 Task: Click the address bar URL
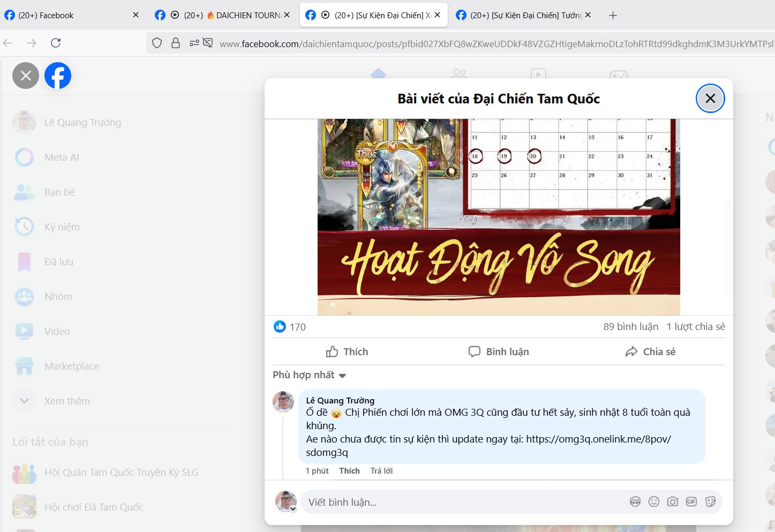coord(496,44)
